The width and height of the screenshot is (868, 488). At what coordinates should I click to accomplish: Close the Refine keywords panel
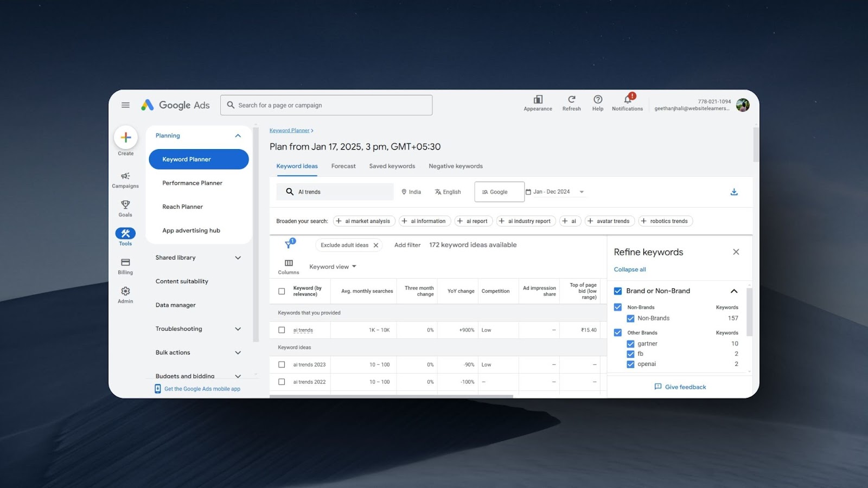[736, 252]
